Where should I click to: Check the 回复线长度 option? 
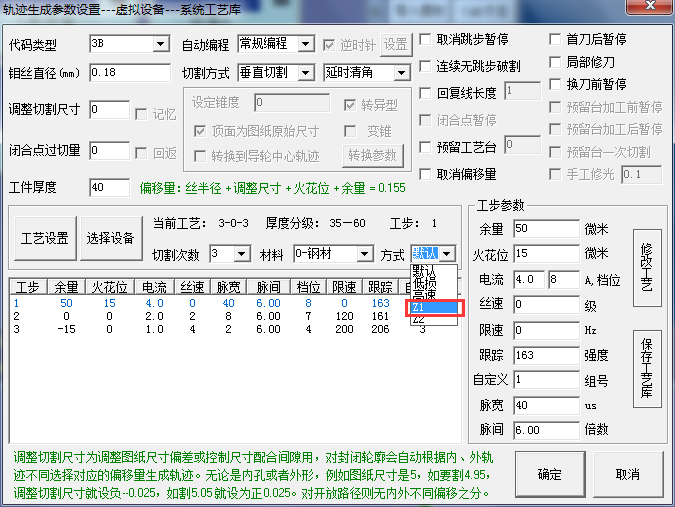[x=425, y=92]
